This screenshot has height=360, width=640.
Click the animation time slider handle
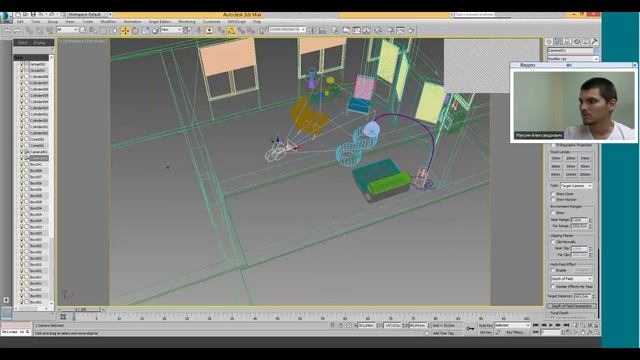tap(81, 309)
